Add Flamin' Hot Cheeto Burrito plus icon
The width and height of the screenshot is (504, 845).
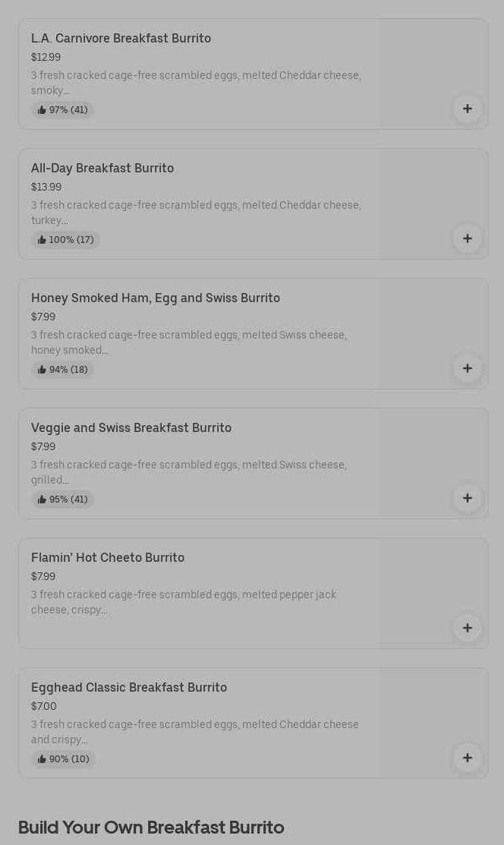[467, 628]
